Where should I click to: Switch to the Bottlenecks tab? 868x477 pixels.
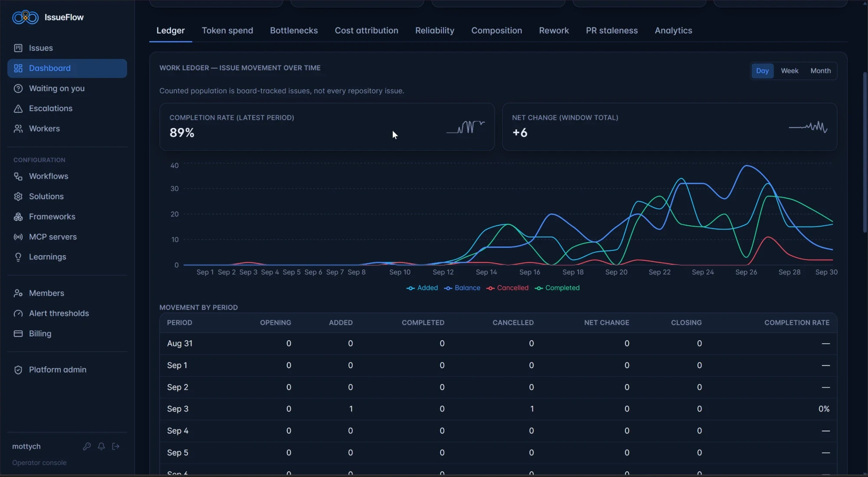click(294, 30)
